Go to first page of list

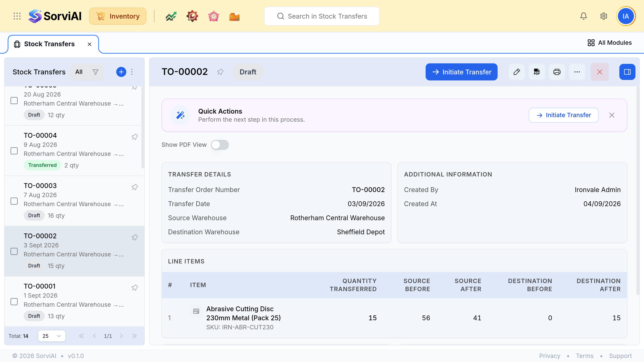[81, 336]
